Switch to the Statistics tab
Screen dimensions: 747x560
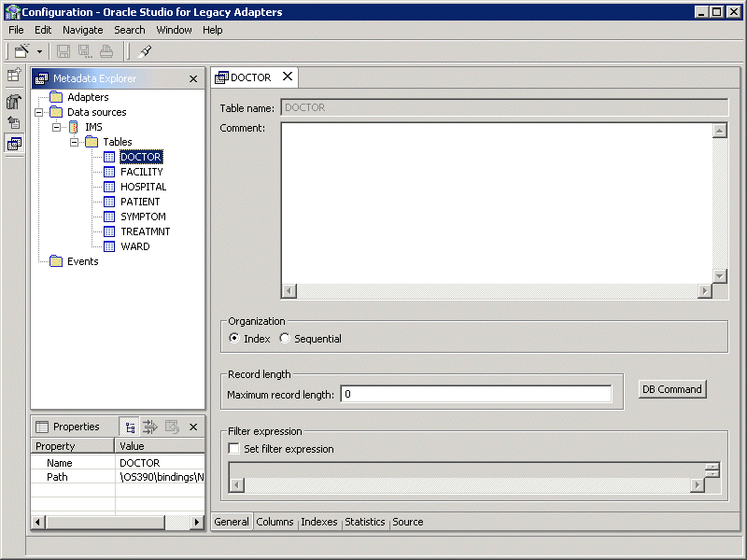tap(365, 522)
